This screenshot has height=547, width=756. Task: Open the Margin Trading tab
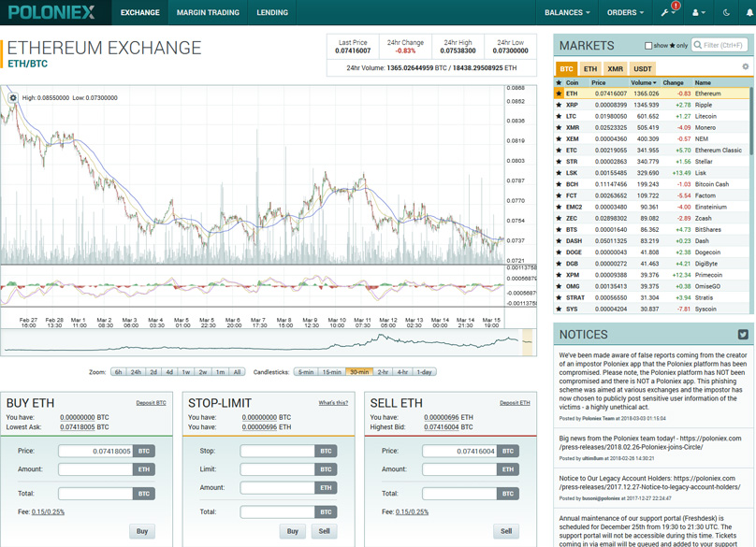point(208,12)
